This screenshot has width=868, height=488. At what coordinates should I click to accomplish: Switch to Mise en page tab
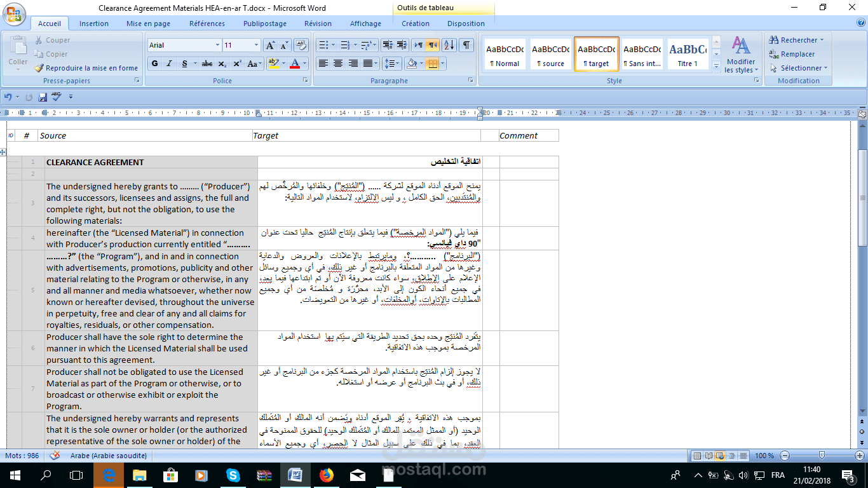coord(148,24)
